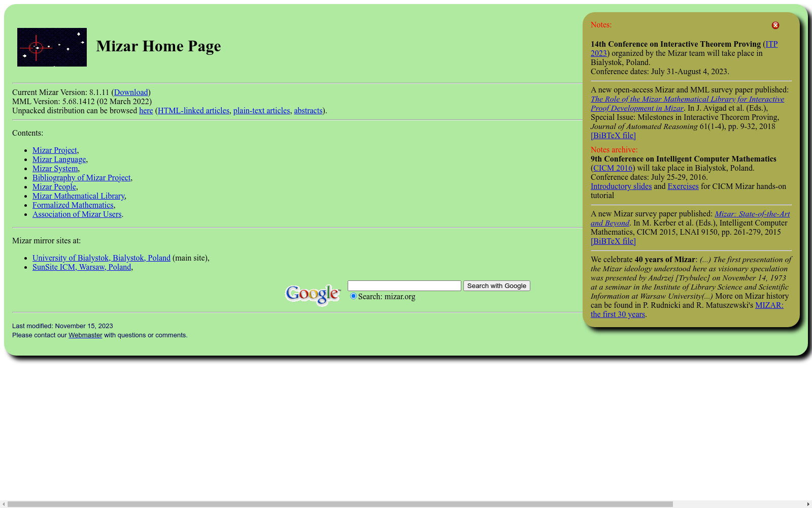Open BiBTeX file link under JAR survey paper

click(x=613, y=136)
